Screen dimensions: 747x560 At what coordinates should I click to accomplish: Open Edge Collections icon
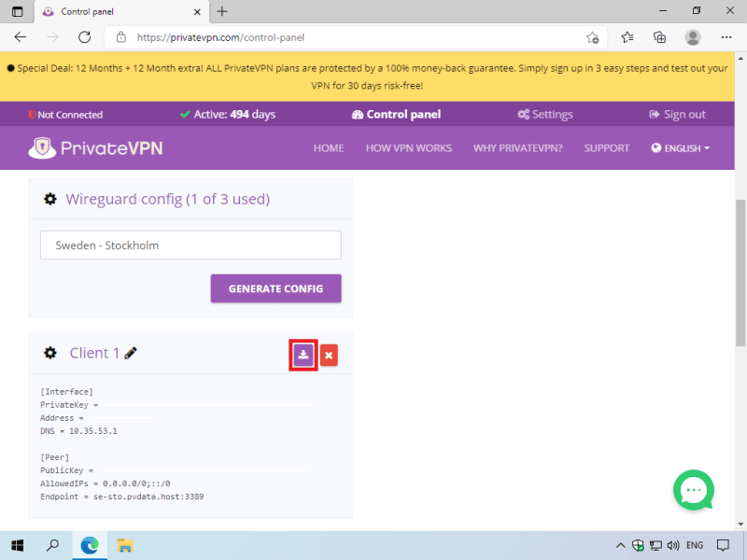coord(659,37)
